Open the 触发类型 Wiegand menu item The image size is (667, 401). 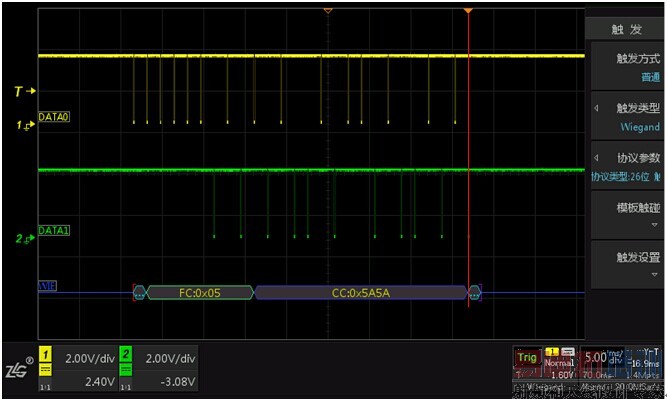(x=627, y=117)
